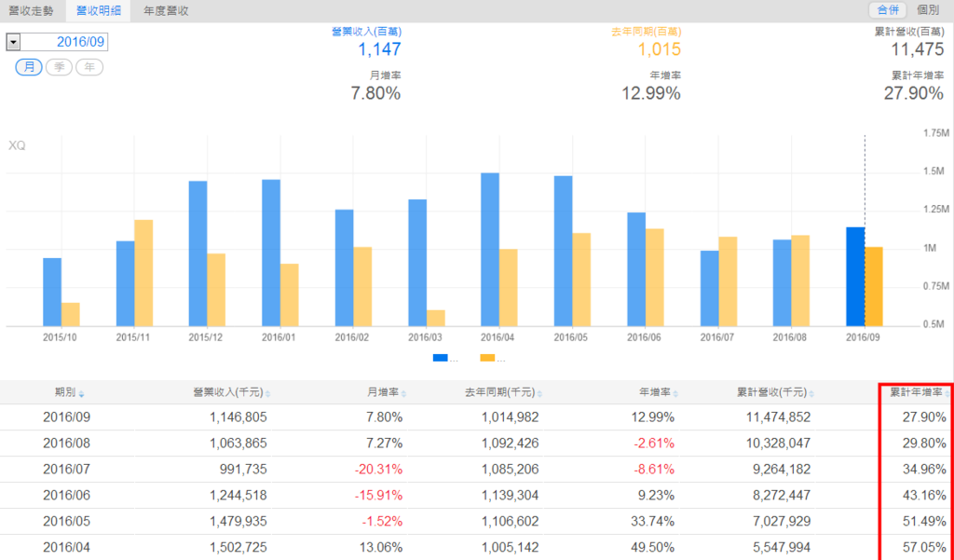Click the table cell showing 1,146,805
Image resolution: width=954 pixels, height=560 pixels.
[x=238, y=417]
